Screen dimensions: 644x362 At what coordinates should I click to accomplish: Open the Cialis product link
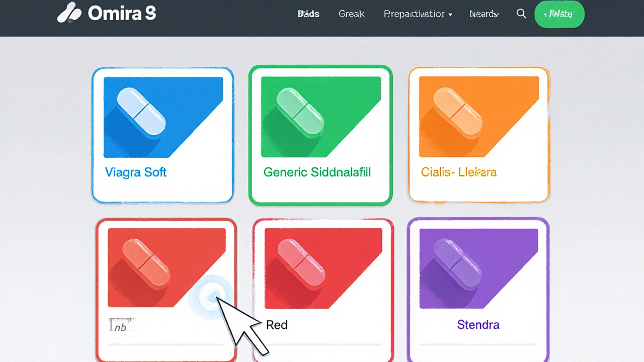(458, 172)
